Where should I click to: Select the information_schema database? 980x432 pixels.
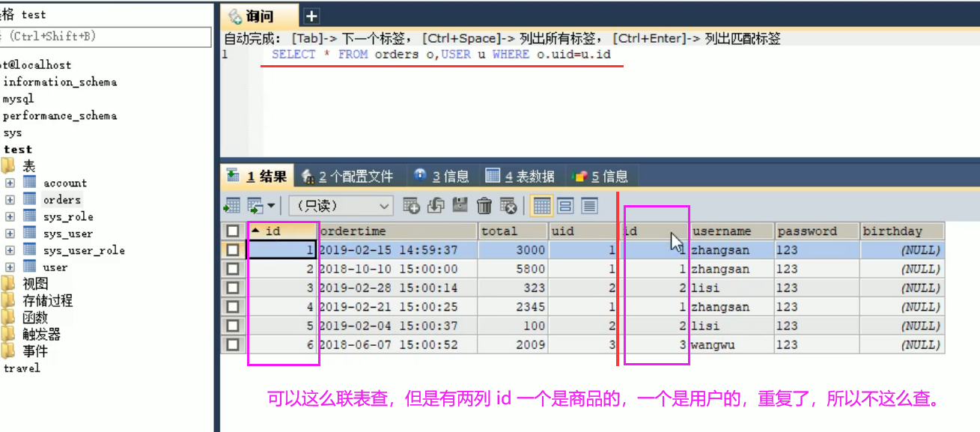click(60, 82)
